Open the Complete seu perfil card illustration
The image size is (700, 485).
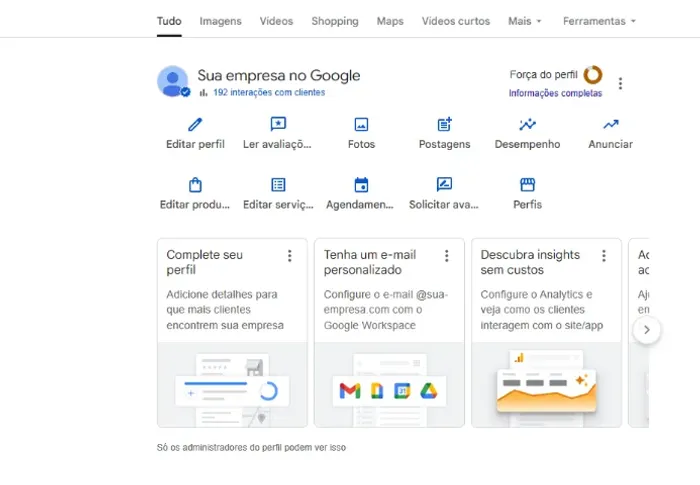coord(232,385)
